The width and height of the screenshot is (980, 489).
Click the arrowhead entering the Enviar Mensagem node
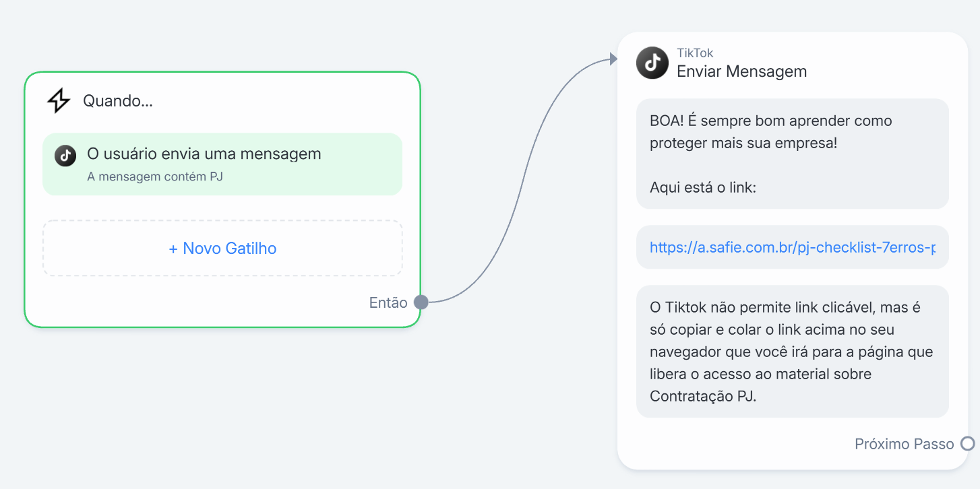tap(613, 59)
